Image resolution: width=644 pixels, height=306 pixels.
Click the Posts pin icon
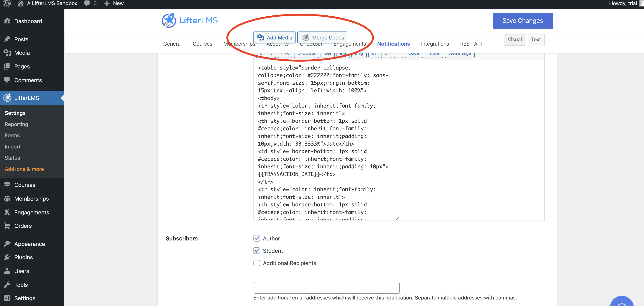(7, 39)
